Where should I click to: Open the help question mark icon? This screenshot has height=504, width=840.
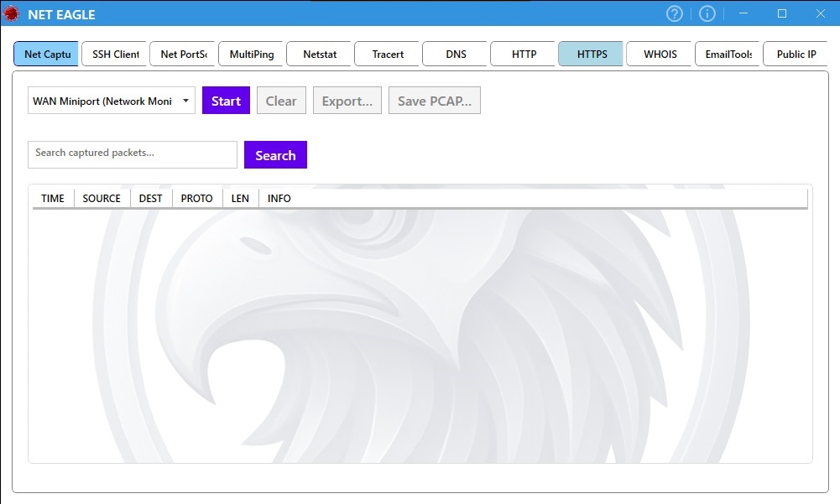674,14
